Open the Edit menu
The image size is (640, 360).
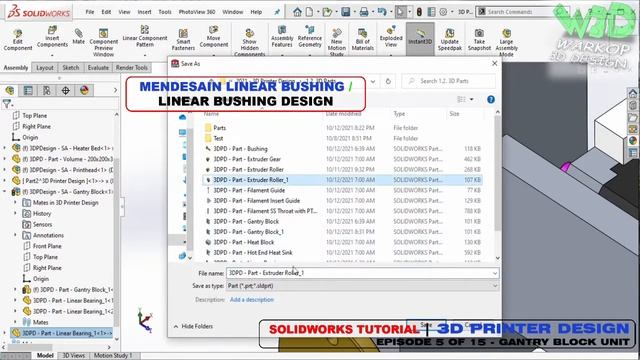click(x=106, y=12)
